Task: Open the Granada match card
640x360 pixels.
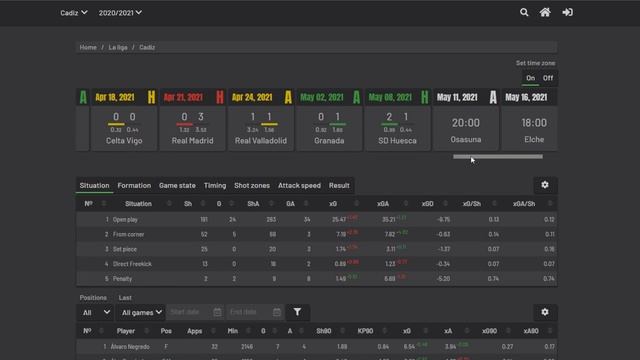Action: click(329, 120)
